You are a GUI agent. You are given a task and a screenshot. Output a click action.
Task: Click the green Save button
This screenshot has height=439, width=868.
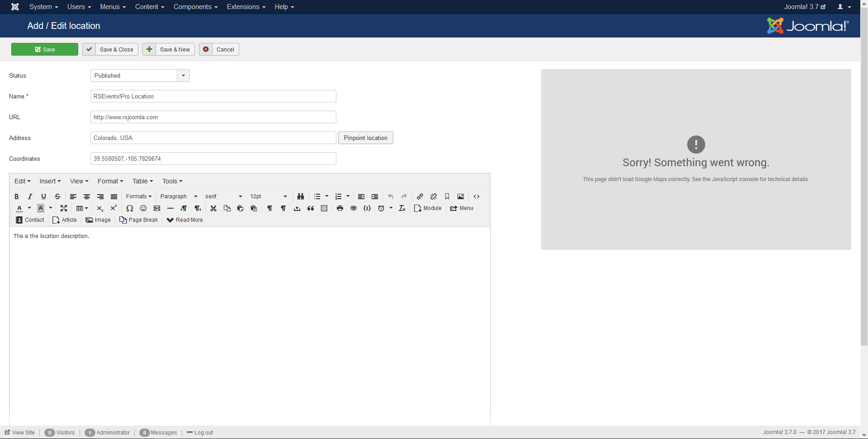pos(45,49)
